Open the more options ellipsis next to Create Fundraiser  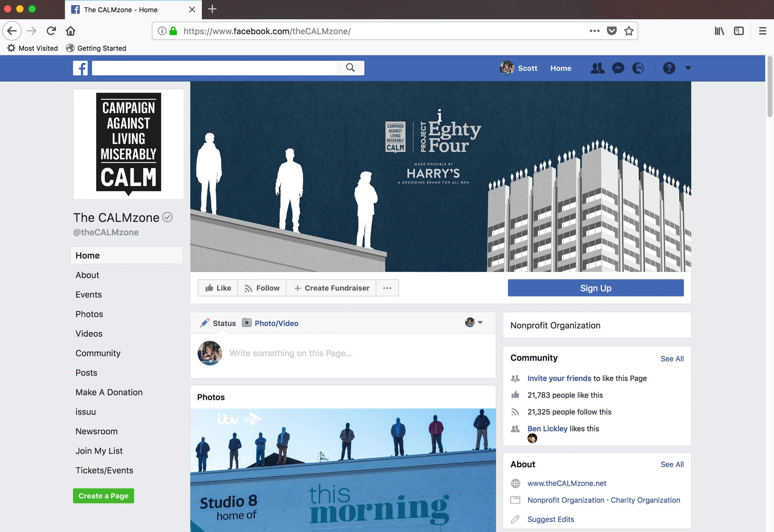click(387, 288)
